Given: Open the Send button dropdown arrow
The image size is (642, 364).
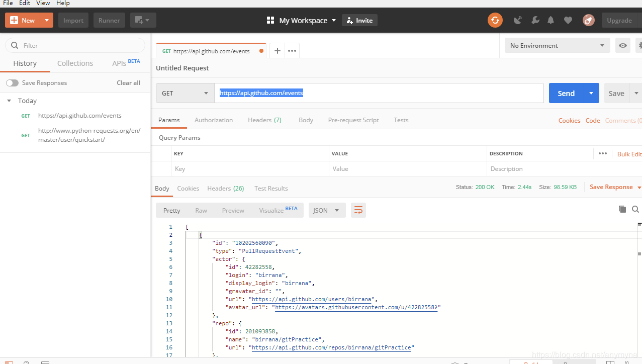Looking at the screenshot, I should coord(591,93).
